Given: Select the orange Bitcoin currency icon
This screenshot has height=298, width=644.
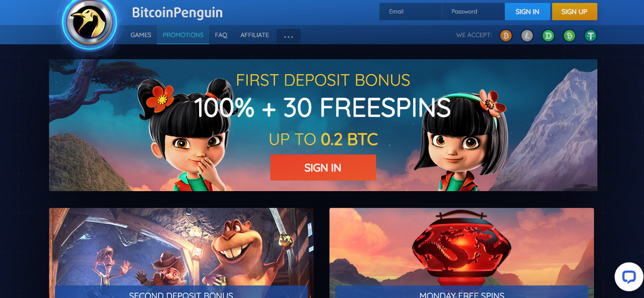Looking at the screenshot, I should (x=506, y=35).
